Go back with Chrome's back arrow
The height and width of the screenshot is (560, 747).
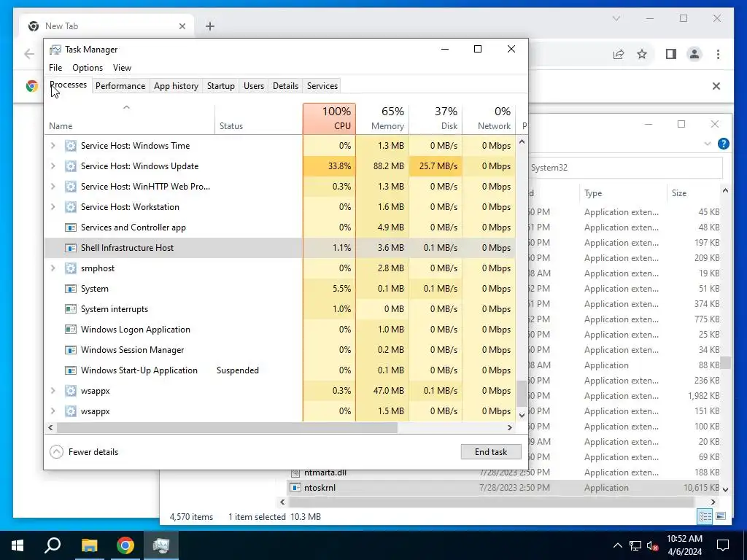point(29,54)
